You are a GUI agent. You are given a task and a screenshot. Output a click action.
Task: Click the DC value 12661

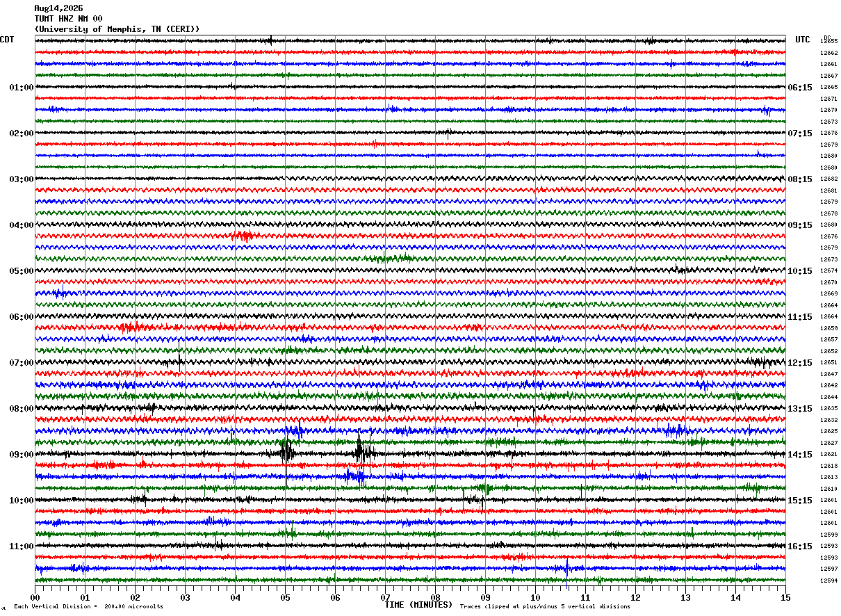(829, 64)
